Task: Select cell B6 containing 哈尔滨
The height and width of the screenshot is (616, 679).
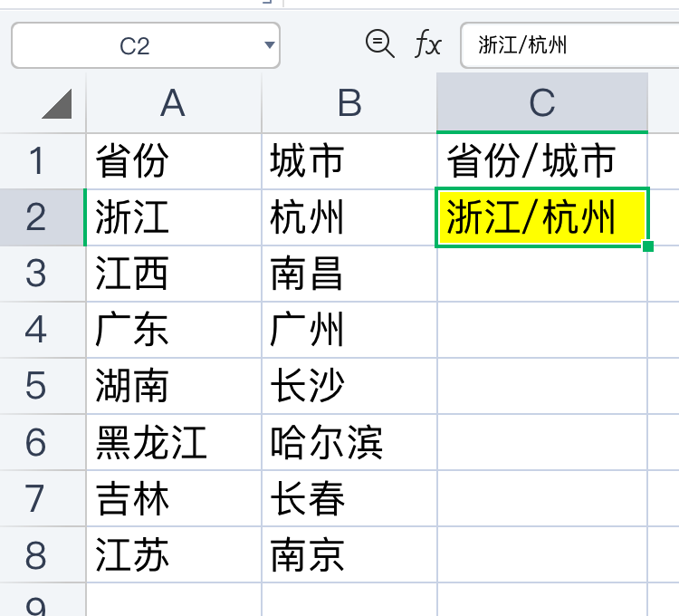Action: tap(349, 442)
